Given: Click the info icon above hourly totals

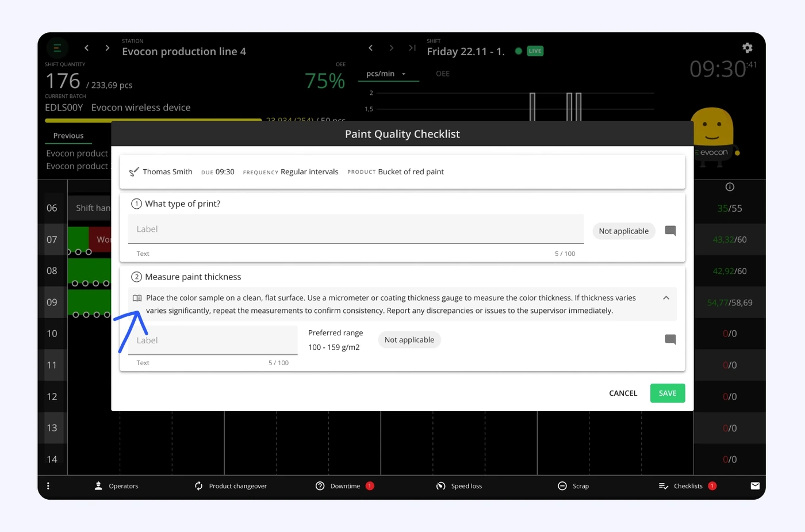Looking at the screenshot, I should pos(730,187).
